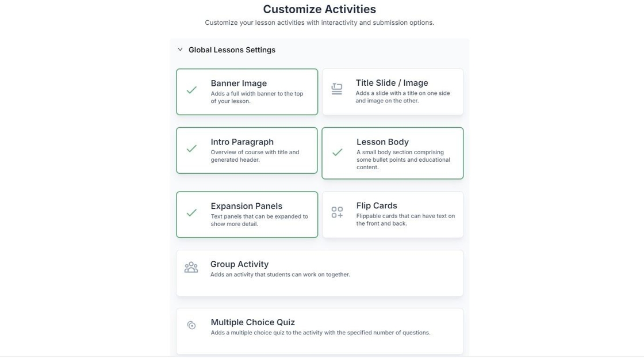Click the Expansion Panels description text

[259, 220]
